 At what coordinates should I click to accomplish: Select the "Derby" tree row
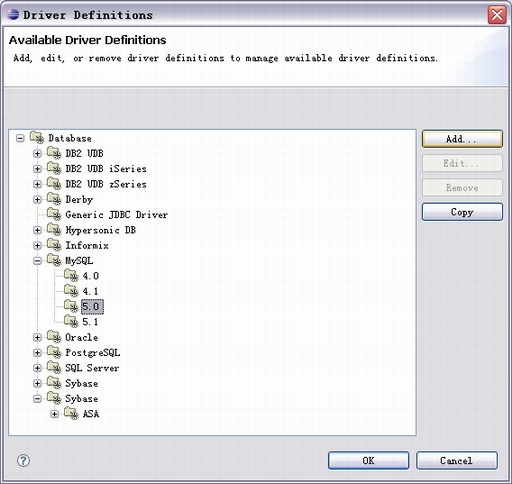pos(79,200)
